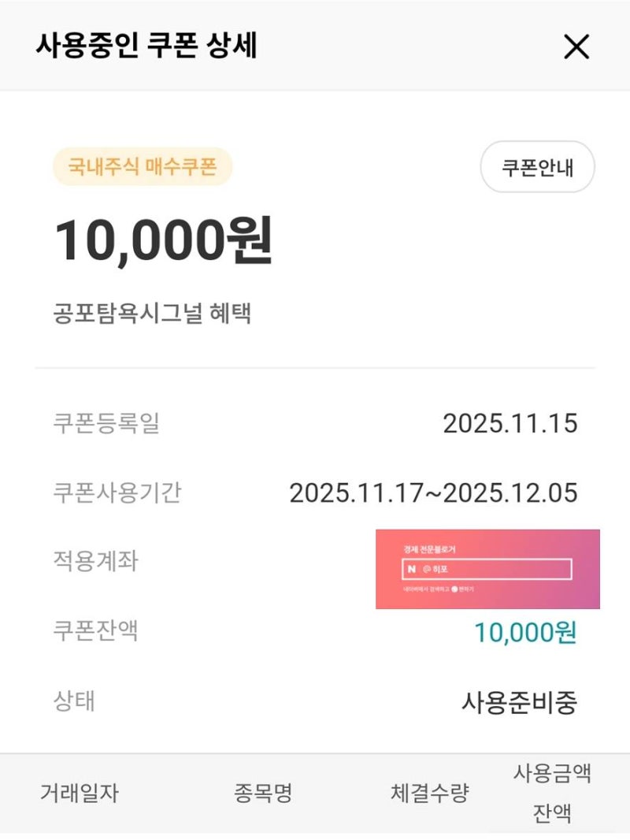Image resolution: width=630 pixels, height=840 pixels.
Task: Click the coupon period 2025.11.17~2025.12.05
Action: click(433, 493)
